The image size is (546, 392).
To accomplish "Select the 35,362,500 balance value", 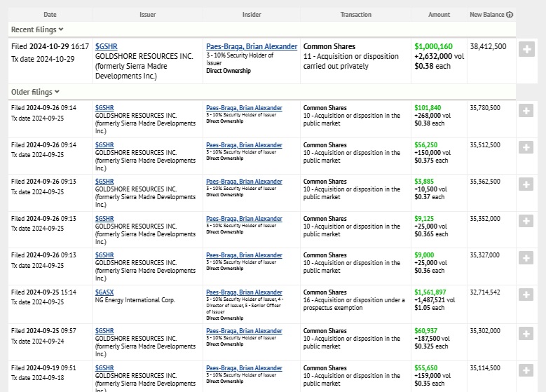I will (485, 182).
